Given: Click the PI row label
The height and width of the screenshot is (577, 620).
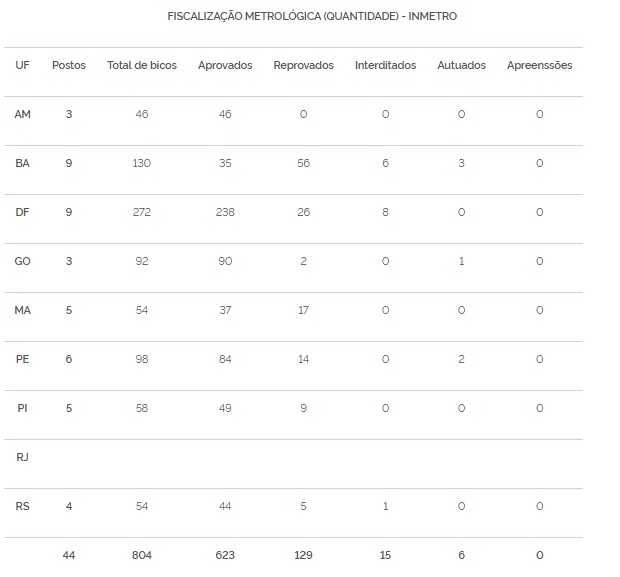Looking at the screenshot, I should click(22, 408).
